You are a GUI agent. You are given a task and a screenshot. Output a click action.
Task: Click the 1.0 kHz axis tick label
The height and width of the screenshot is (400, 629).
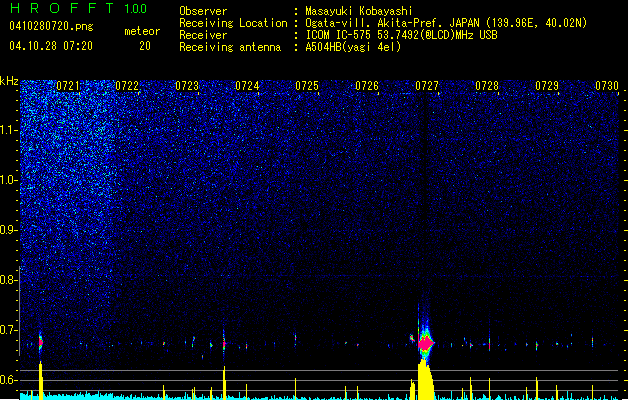point(8,180)
